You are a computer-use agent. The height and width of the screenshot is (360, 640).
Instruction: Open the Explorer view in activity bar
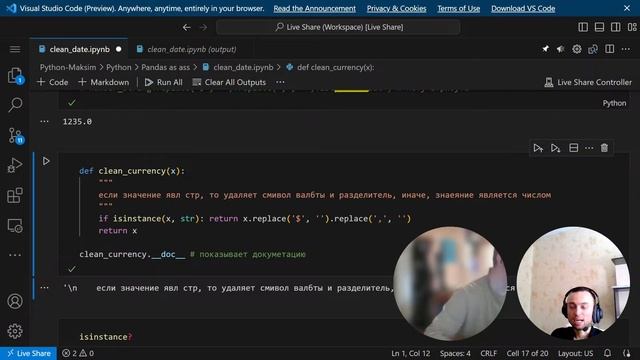[x=15, y=76]
